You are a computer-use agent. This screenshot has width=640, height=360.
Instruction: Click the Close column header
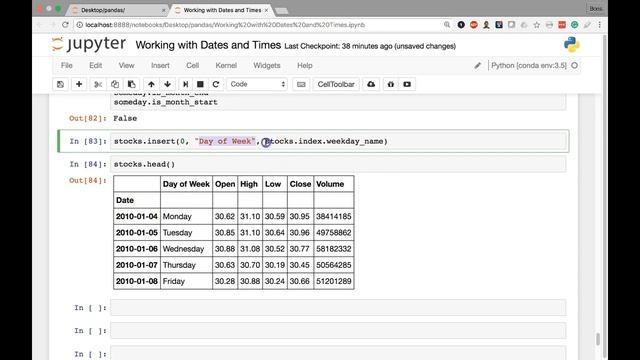[300, 184]
